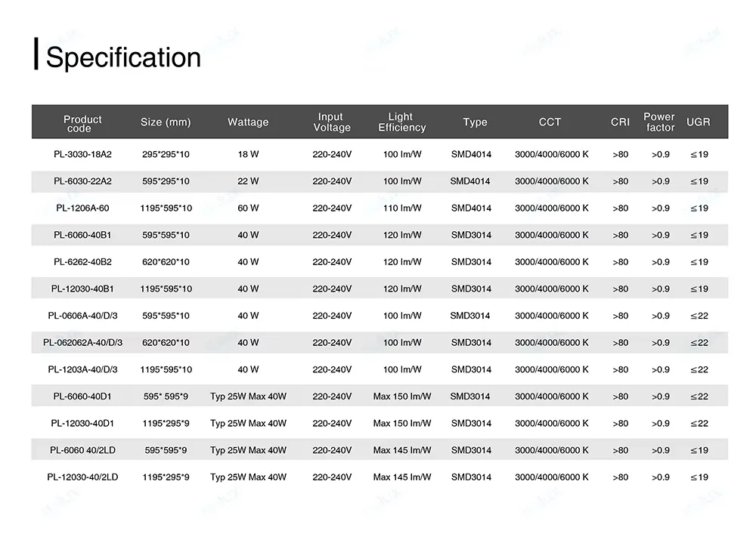Select the Product code column header
Image resolution: width=756 pixels, height=534 pixels.
pyautogui.click(x=82, y=123)
